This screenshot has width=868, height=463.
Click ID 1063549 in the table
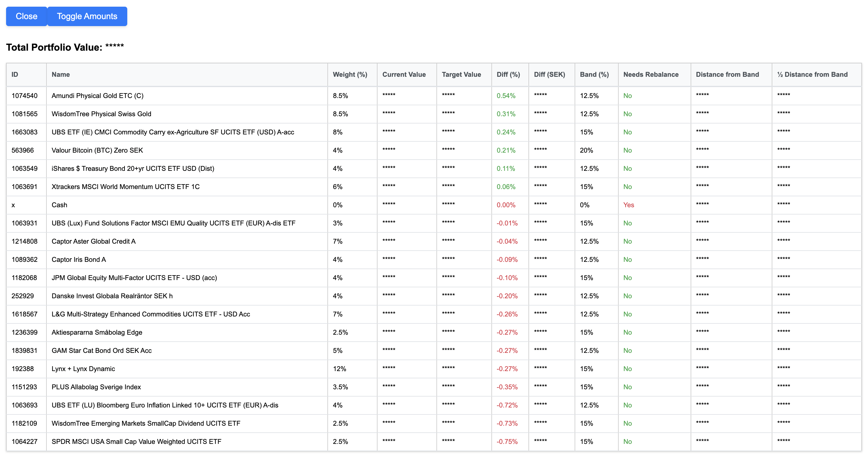click(x=24, y=168)
